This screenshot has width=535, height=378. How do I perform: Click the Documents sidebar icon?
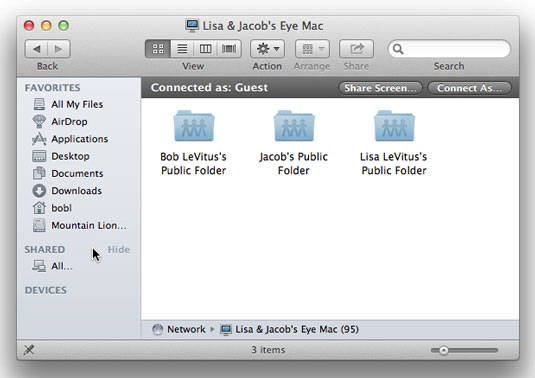click(x=39, y=173)
